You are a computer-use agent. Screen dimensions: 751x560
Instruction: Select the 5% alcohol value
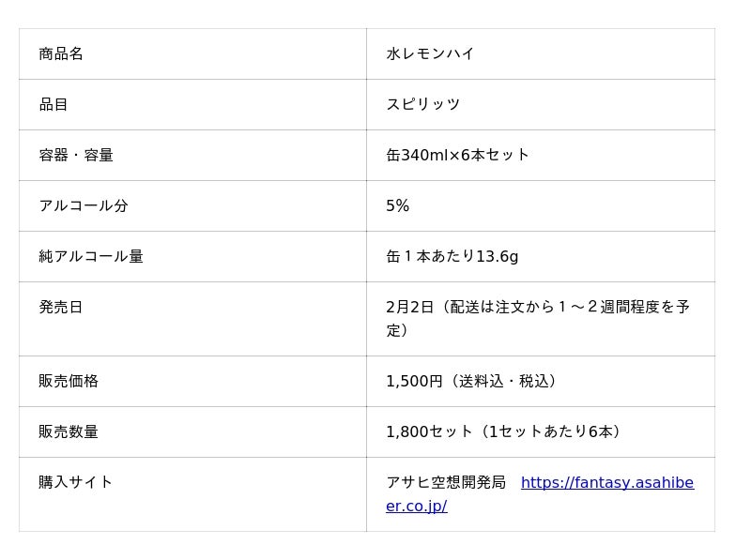[x=398, y=206]
